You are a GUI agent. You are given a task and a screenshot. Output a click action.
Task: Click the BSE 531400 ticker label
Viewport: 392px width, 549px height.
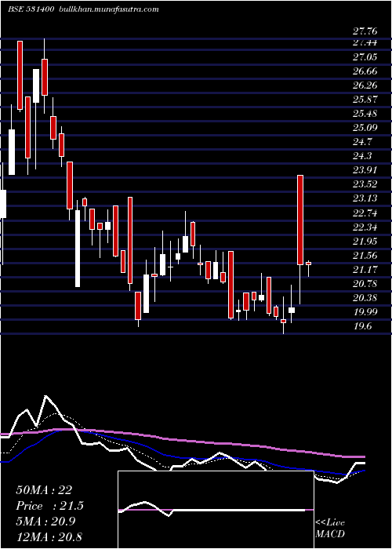(31, 9)
